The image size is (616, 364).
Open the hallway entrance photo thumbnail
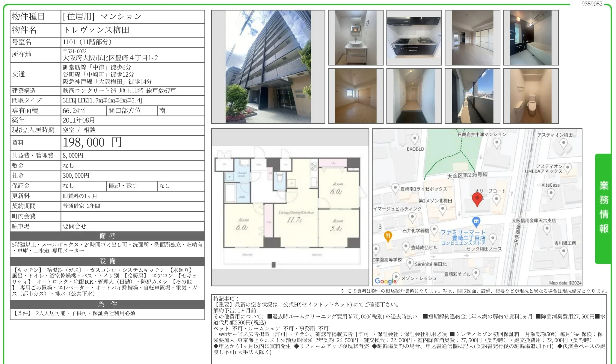[414, 96]
